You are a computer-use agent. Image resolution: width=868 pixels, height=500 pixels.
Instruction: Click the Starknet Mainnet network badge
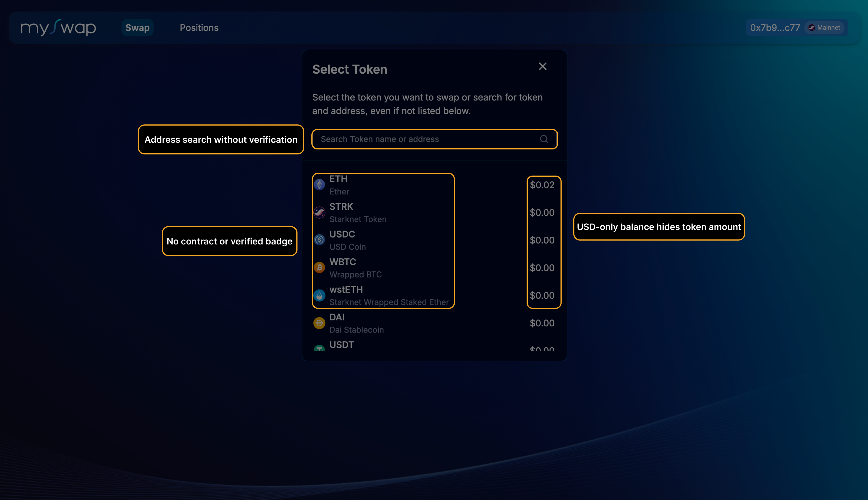pyautogui.click(x=824, y=28)
